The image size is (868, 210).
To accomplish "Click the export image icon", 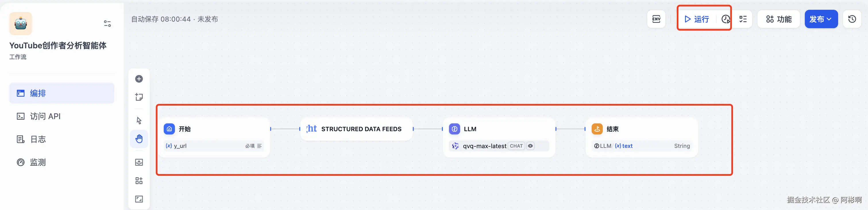I will [139, 163].
